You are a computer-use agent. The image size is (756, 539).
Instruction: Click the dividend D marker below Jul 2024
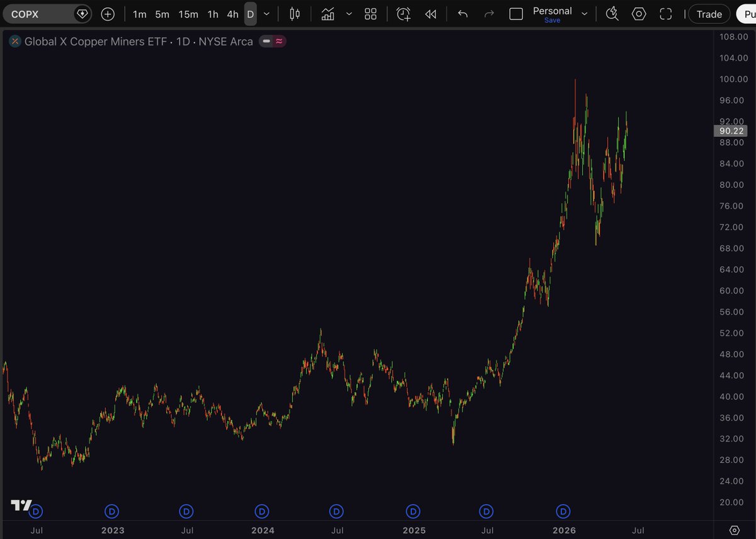[336, 510]
